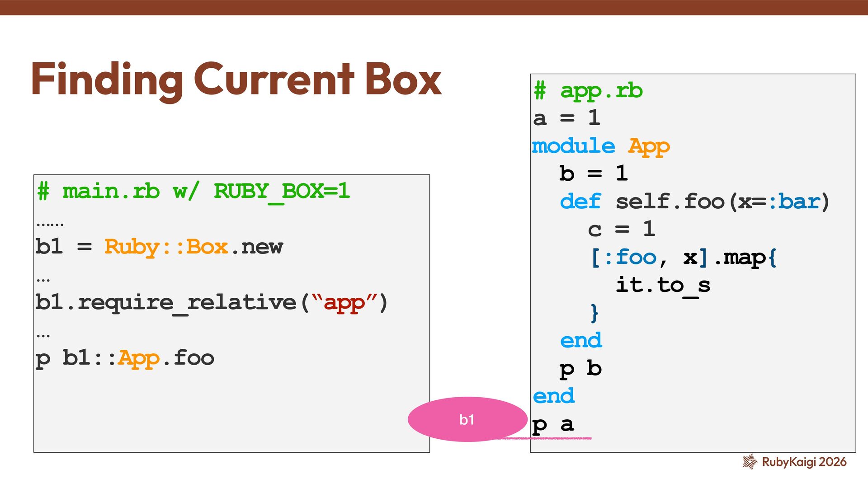Click the 'p b1::App.foo' line
Screen dimensions: 868x488
point(125,358)
